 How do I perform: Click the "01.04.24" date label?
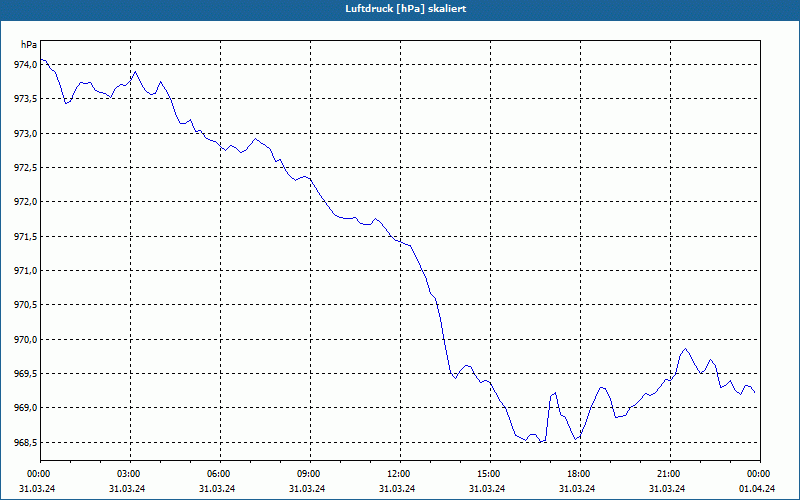(757, 489)
